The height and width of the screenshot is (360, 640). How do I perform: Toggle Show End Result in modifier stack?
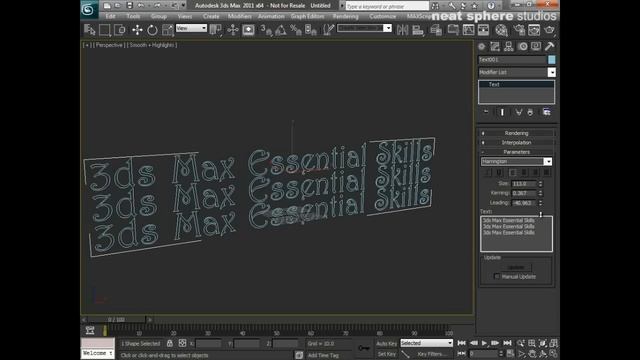tap(502, 112)
